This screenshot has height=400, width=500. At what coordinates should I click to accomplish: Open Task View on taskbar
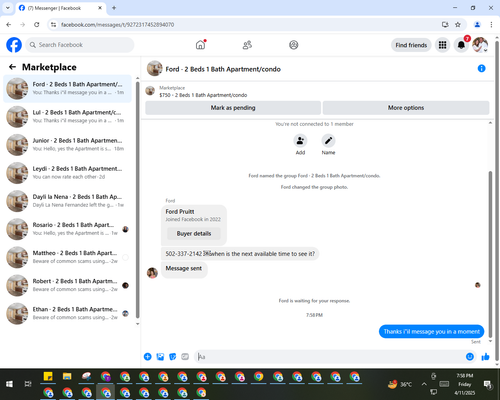click(28, 384)
